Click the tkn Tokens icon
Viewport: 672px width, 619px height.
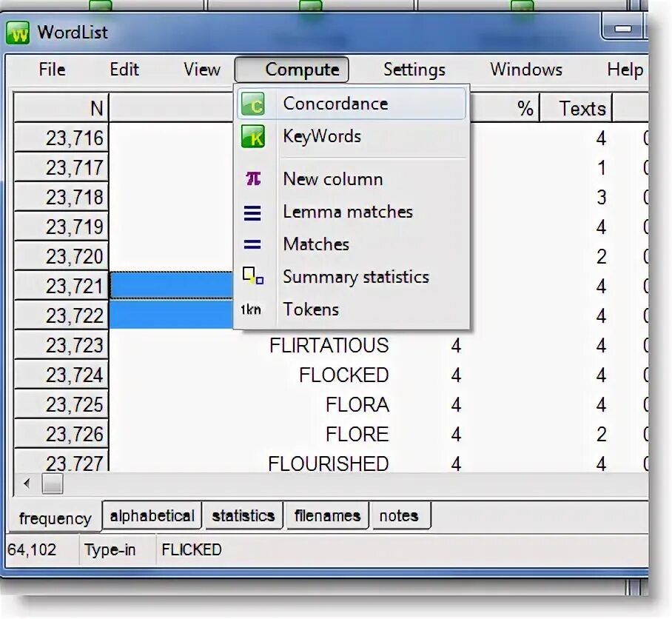click(x=251, y=309)
